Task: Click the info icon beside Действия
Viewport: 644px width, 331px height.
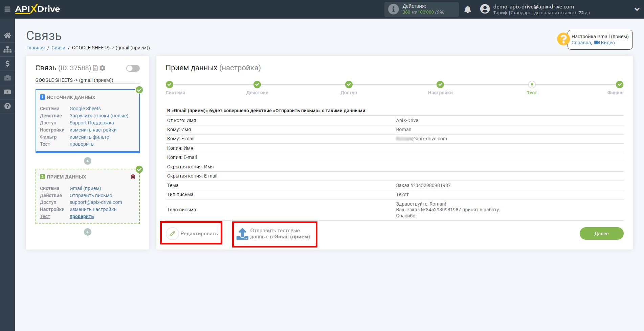Action: pyautogui.click(x=393, y=9)
